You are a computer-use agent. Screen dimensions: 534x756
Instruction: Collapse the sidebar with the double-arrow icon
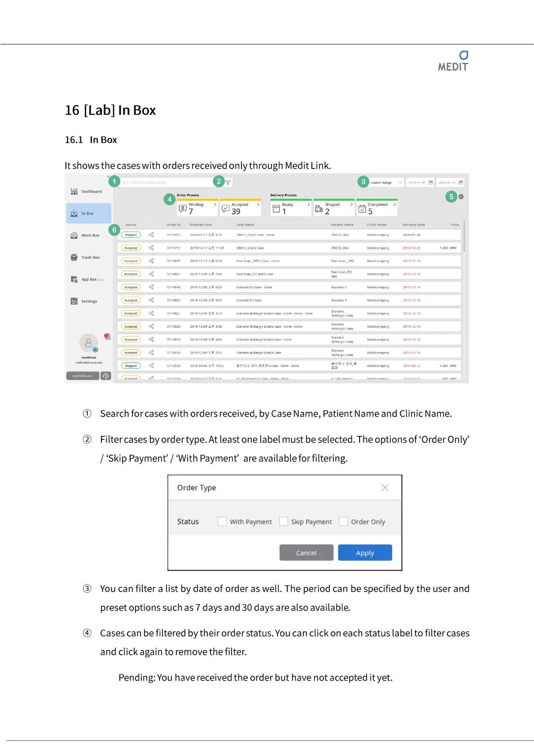pyautogui.click(x=108, y=177)
